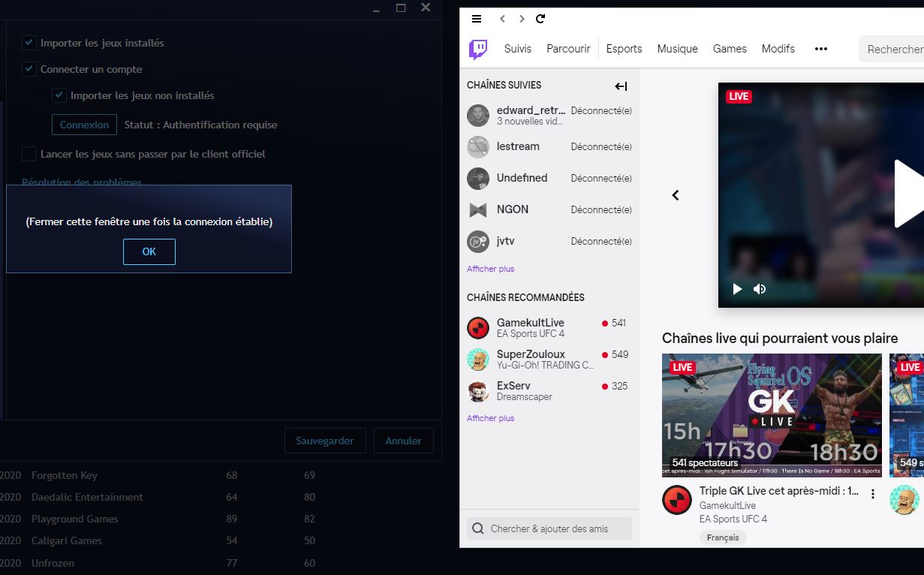Collapse the featured stream carousel with the chevron
924x575 pixels.
(675, 194)
